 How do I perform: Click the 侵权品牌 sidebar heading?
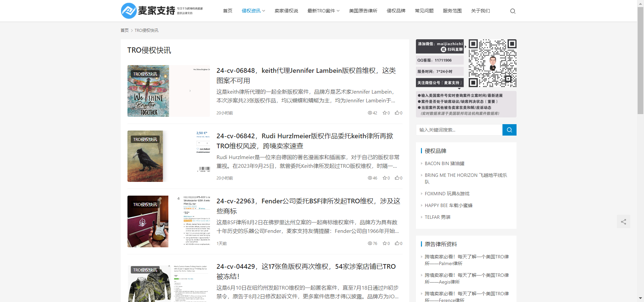coord(435,151)
